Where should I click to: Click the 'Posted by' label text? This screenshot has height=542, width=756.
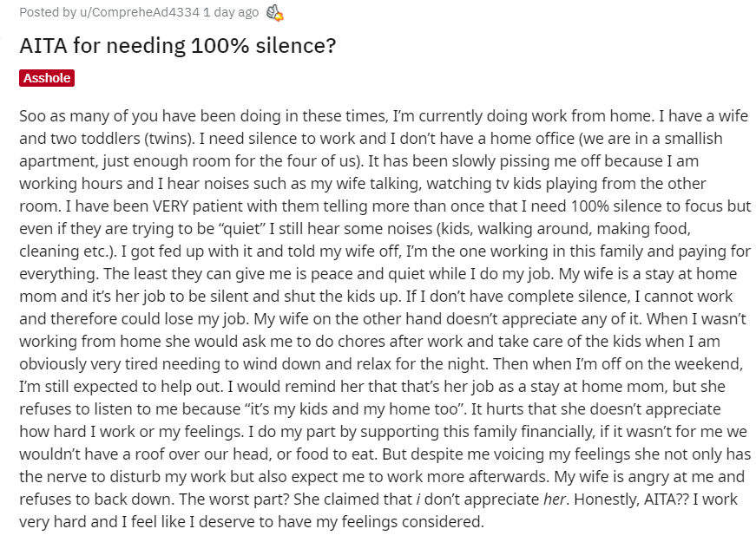click(48, 12)
